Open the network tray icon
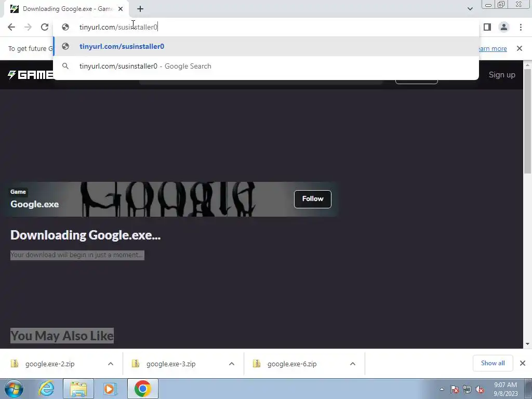Viewport: 532px width, 399px height. pyautogui.click(x=467, y=389)
